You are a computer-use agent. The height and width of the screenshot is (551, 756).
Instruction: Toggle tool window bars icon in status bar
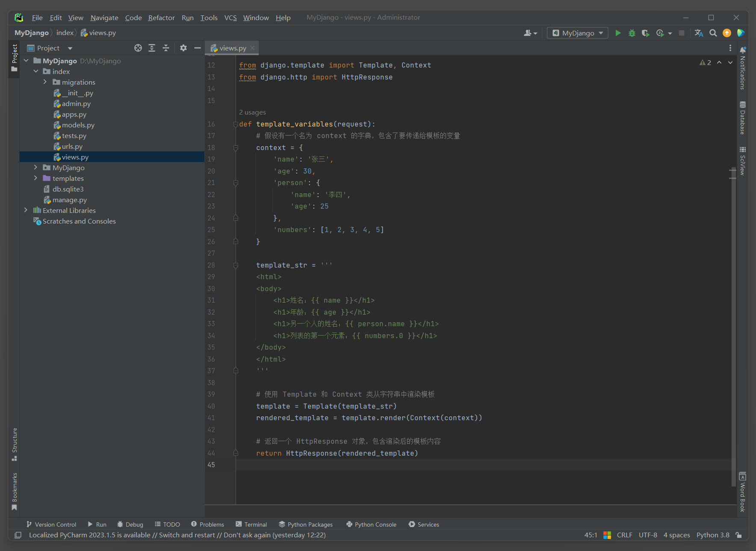click(x=18, y=535)
